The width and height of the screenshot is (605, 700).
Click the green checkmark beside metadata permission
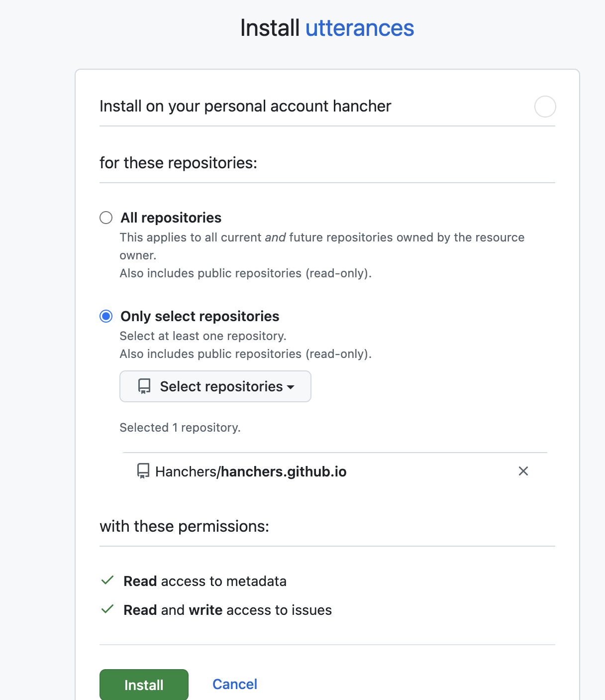[x=107, y=581]
